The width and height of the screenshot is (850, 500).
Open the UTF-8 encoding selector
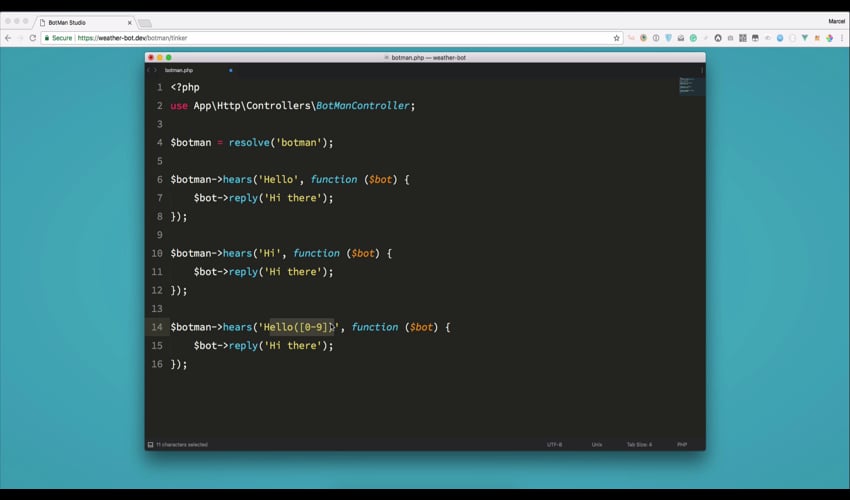click(x=554, y=445)
